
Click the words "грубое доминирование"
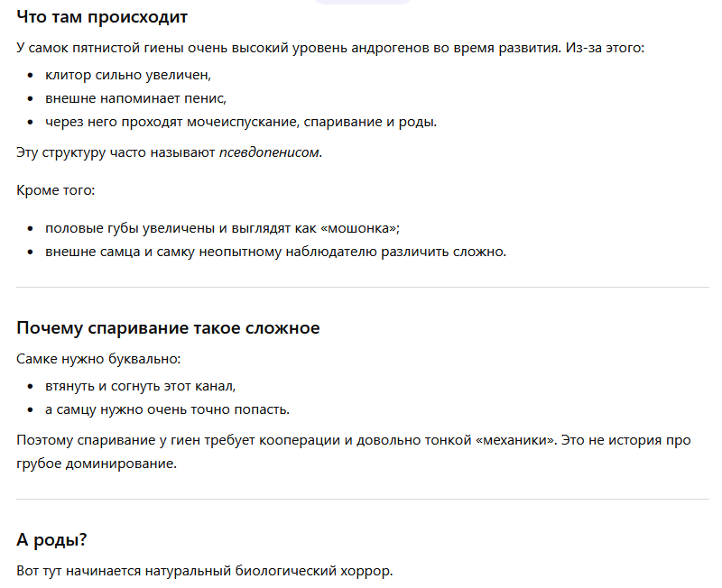click(x=97, y=464)
